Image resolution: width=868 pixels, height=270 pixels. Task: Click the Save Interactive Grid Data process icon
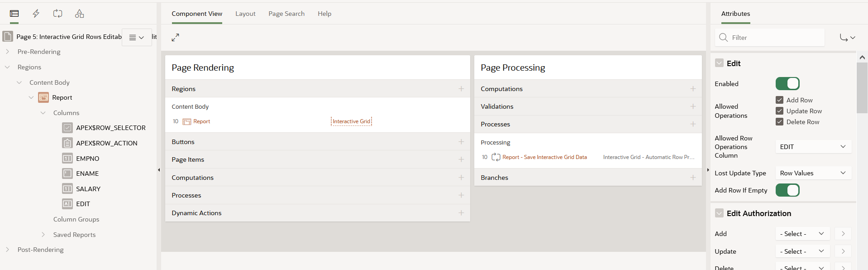(496, 157)
